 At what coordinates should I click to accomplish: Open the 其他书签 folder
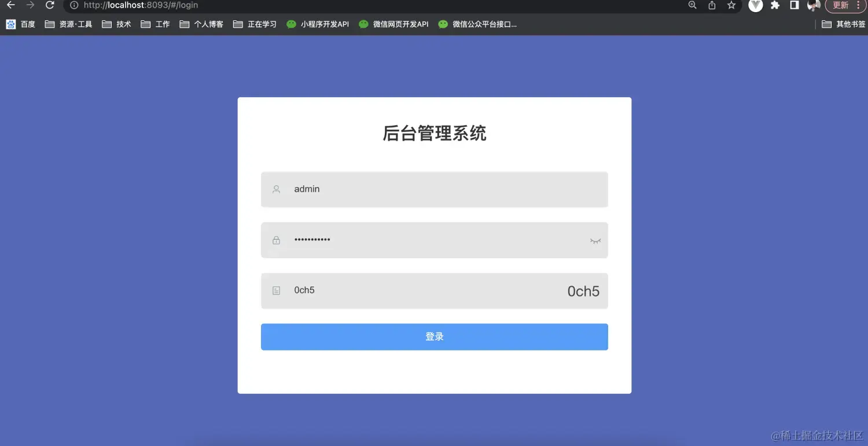[844, 24]
